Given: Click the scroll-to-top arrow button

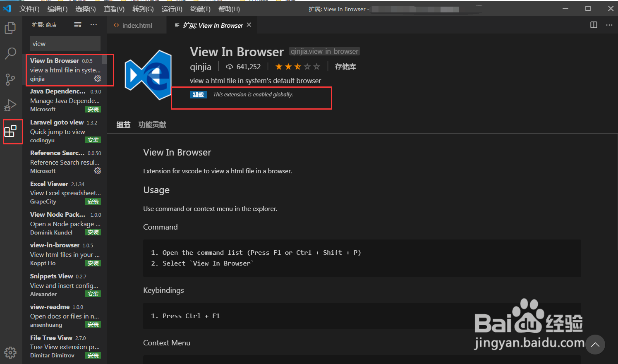Looking at the screenshot, I should point(595,345).
